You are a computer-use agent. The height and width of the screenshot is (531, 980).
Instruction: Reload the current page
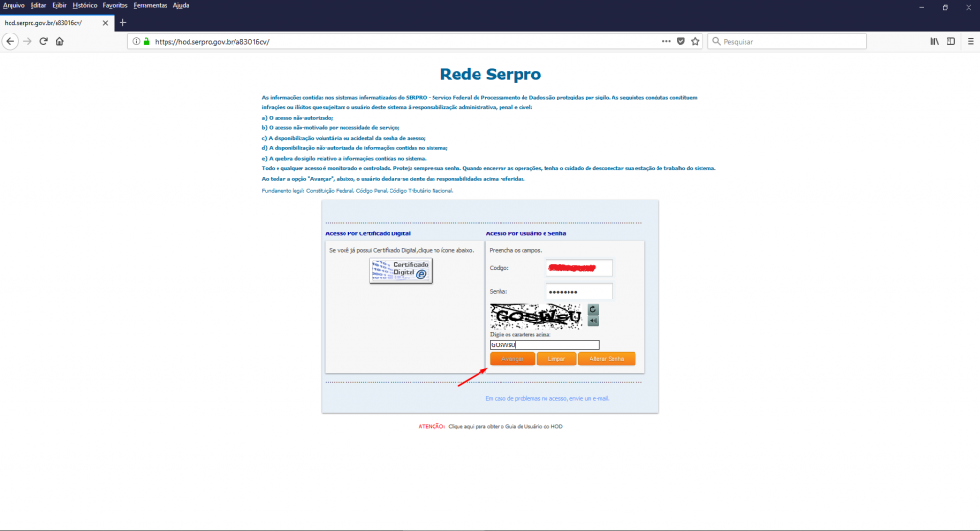point(43,42)
